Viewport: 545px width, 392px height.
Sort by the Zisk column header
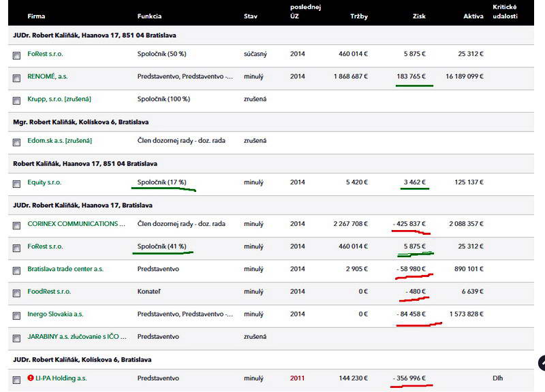click(420, 15)
